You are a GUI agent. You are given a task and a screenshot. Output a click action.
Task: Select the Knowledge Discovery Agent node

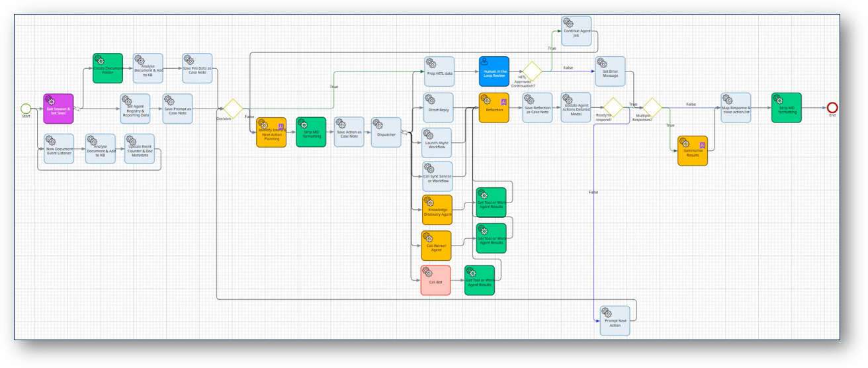437,209
